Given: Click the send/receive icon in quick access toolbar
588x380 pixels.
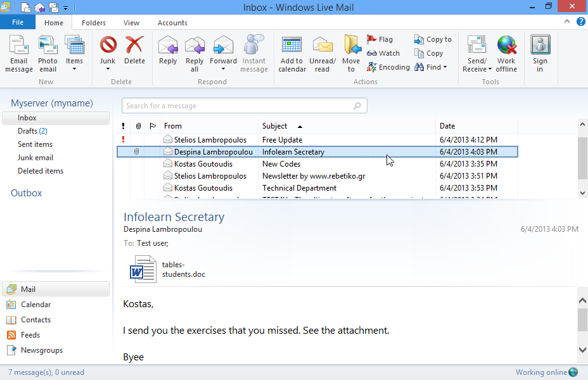Looking at the screenshot, I should click(54, 7).
